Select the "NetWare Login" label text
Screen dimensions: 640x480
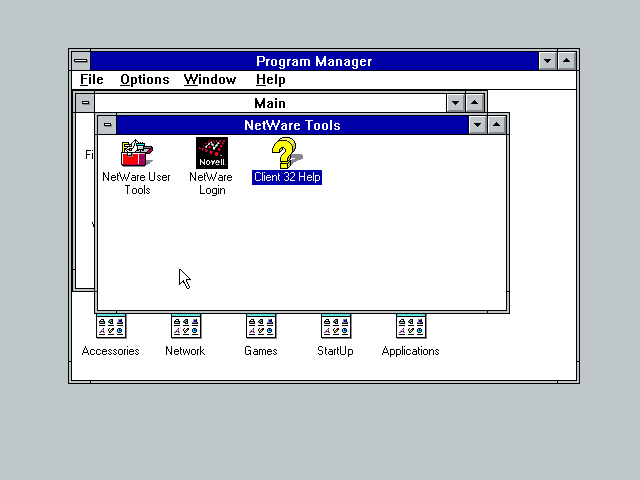click(211, 183)
